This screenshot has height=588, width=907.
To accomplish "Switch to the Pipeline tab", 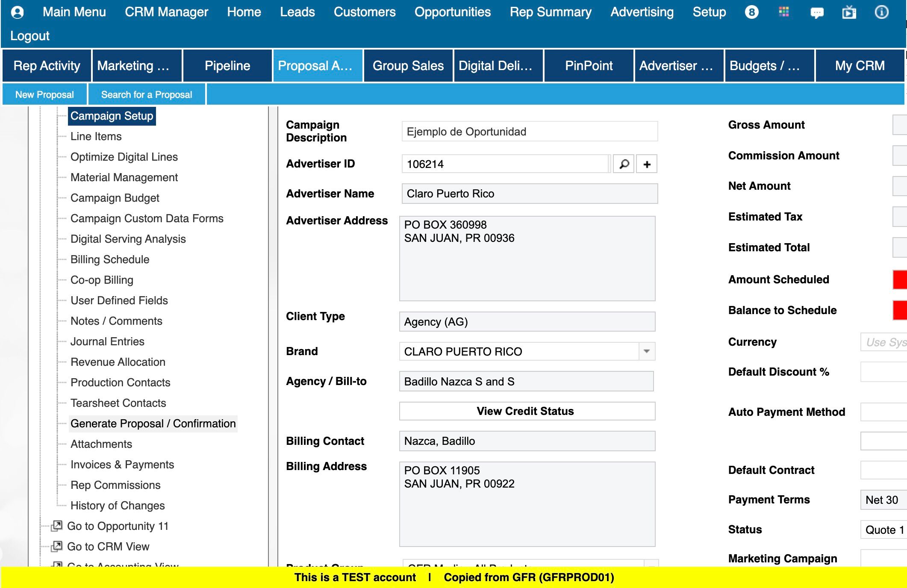I will click(x=227, y=66).
